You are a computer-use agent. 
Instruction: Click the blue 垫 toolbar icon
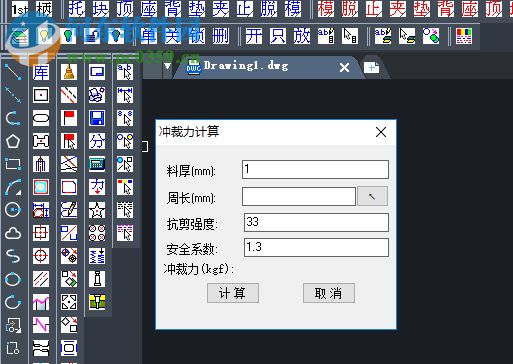tap(197, 9)
